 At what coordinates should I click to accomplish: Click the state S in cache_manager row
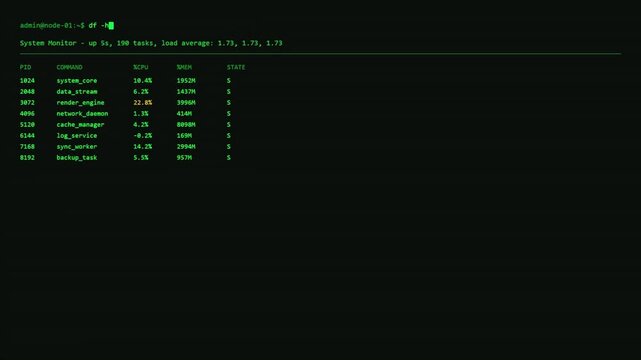(229, 125)
